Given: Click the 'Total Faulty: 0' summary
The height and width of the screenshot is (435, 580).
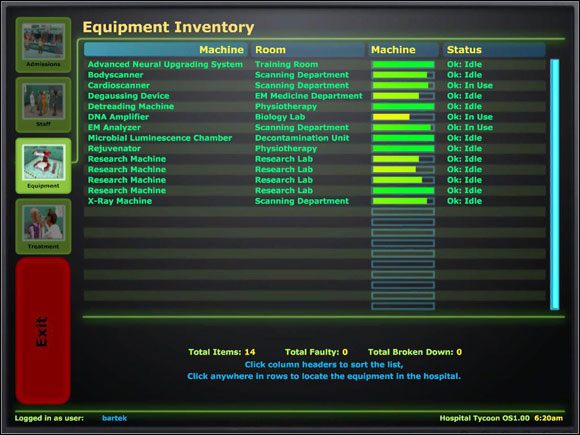Looking at the screenshot, I should tap(316, 352).
